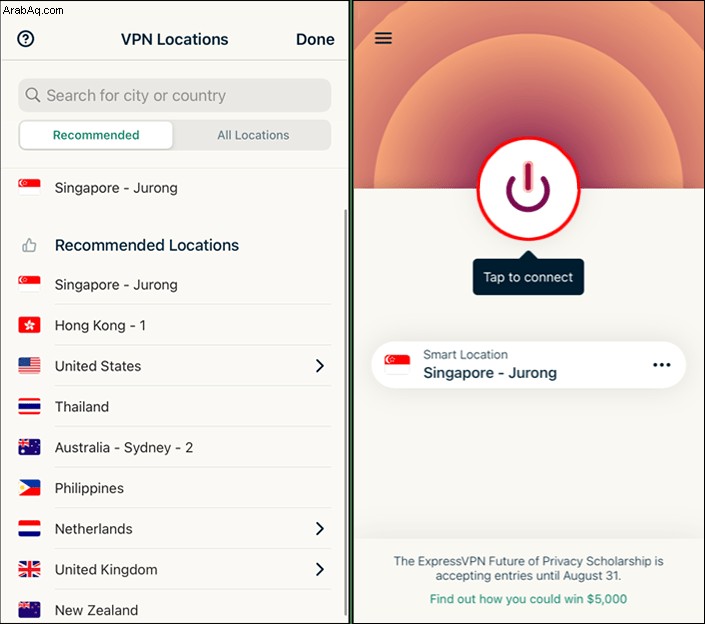Open the Find out how you could win link
The image size is (705, 624).
(x=528, y=599)
